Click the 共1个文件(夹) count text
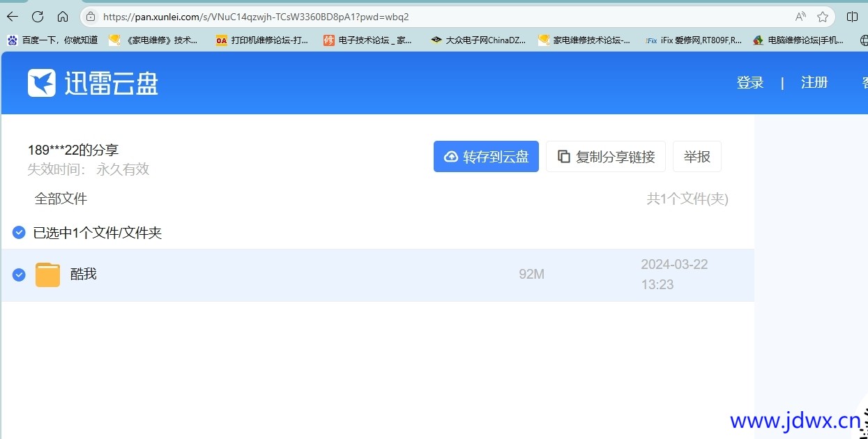This screenshot has height=439, width=868. click(687, 199)
